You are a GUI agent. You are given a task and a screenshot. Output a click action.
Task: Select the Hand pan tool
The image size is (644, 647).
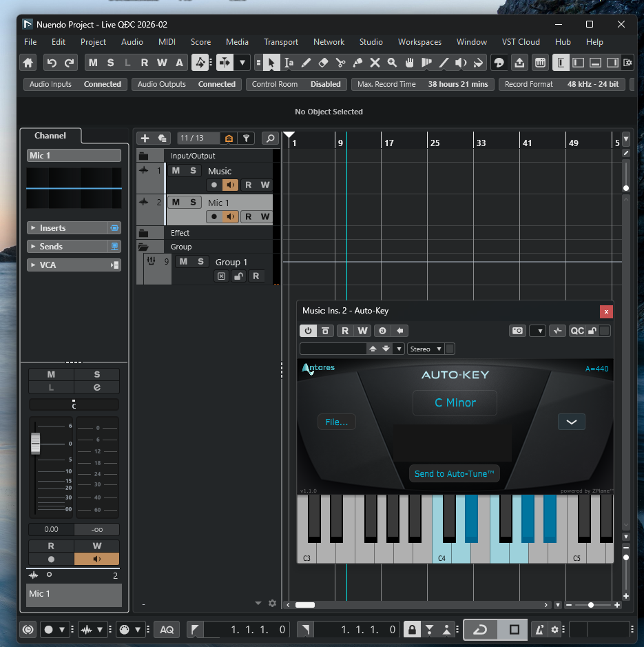click(x=409, y=63)
